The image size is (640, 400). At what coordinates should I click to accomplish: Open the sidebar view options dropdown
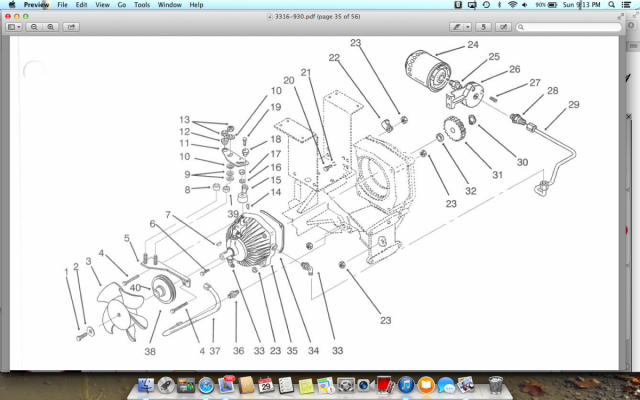point(15,27)
